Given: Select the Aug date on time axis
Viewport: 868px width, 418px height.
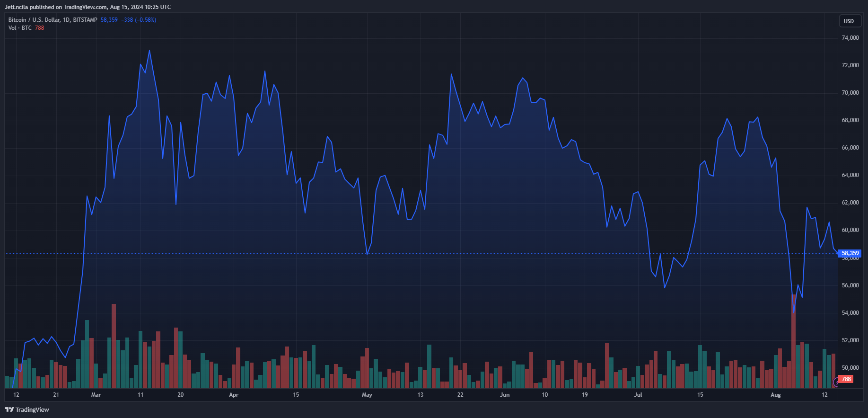Looking at the screenshot, I should pos(776,395).
